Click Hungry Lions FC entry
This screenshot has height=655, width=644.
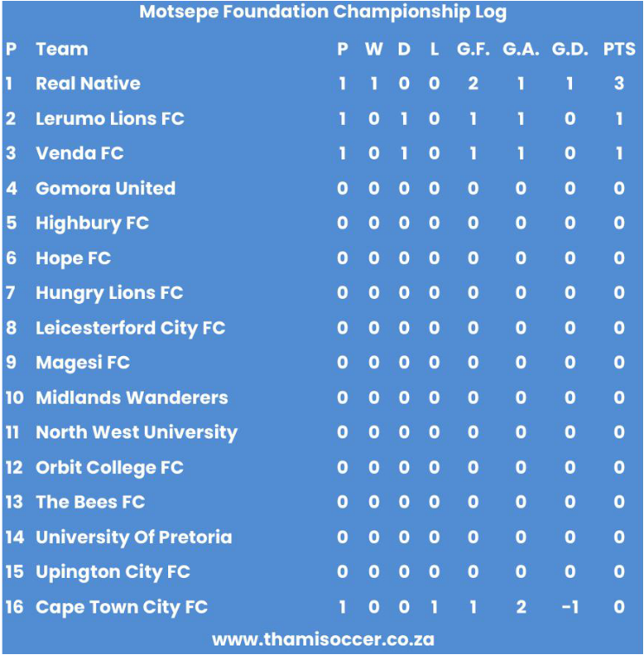pos(109,293)
